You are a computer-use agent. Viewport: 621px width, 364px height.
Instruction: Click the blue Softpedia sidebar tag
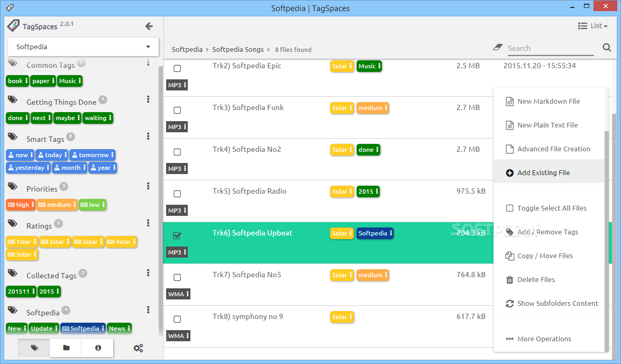(x=83, y=329)
